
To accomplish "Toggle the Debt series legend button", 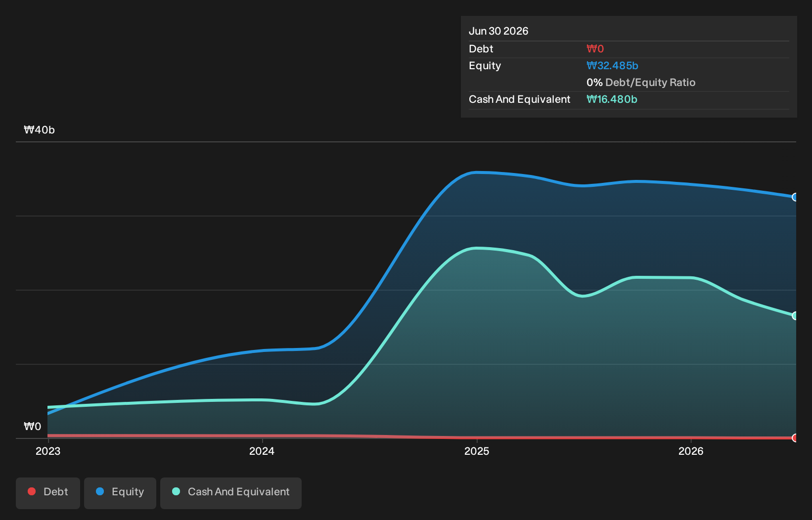I will (x=48, y=493).
